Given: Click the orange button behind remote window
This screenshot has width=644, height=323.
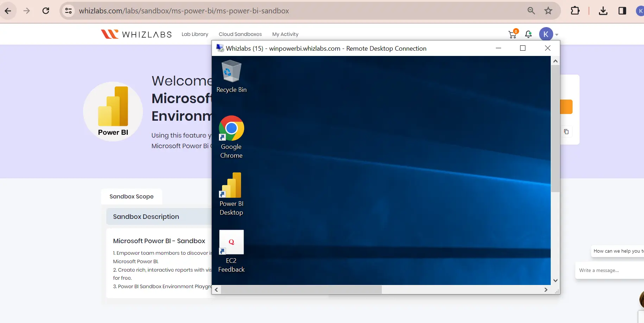Looking at the screenshot, I should (x=566, y=107).
